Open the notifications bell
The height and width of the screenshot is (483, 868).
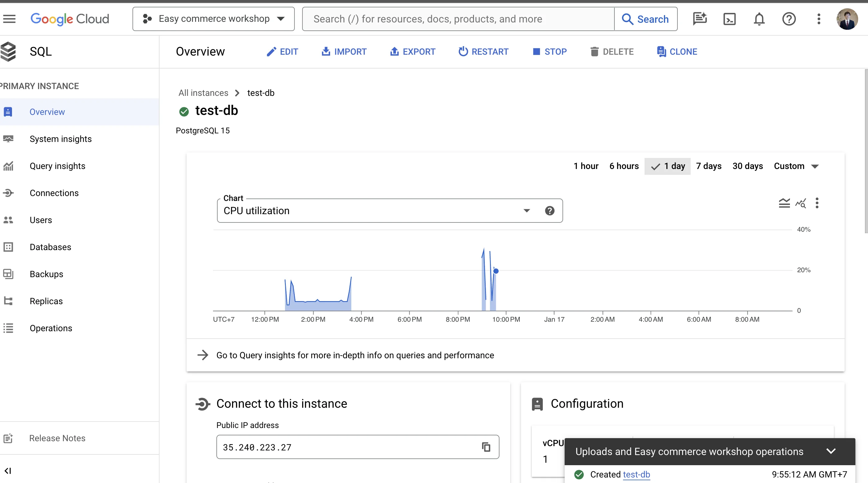pos(759,19)
